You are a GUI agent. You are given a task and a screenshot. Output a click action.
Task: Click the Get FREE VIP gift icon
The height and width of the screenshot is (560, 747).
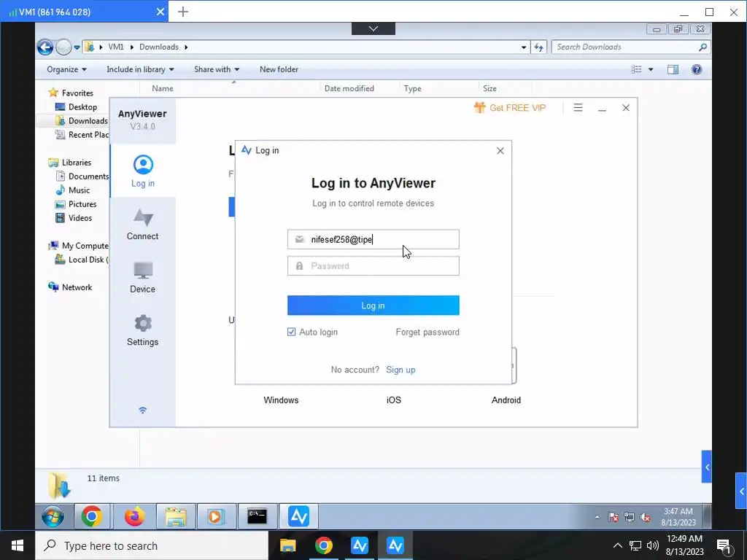(x=479, y=108)
